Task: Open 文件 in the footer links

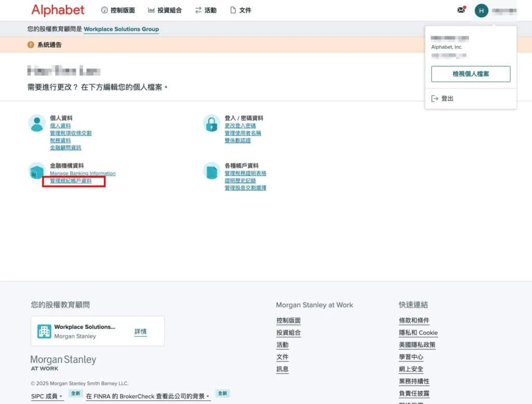Action: (282, 357)
